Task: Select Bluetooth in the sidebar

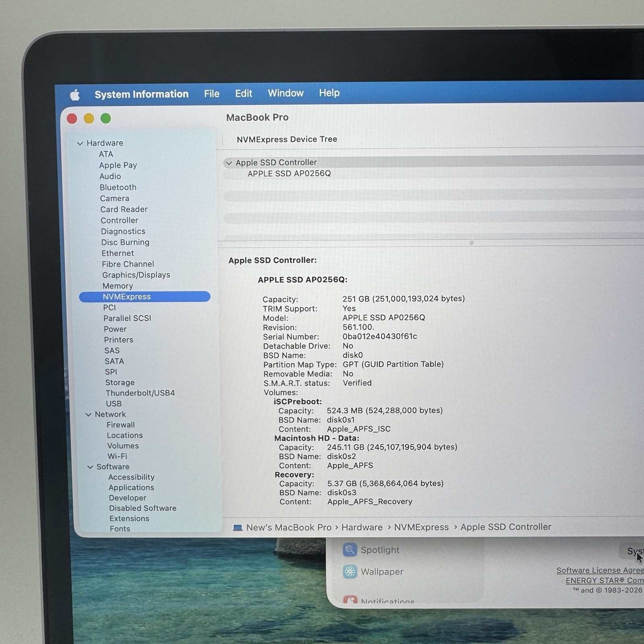Action: (118, 187)
